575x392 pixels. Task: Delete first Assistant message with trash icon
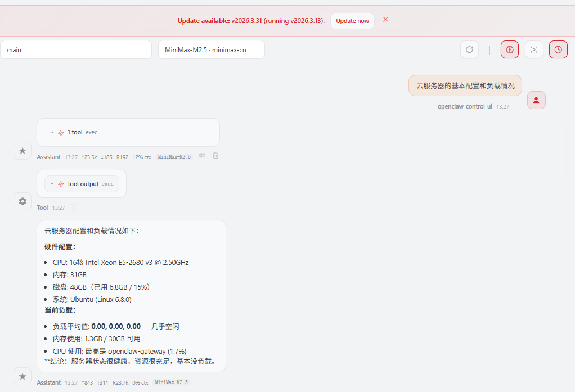click(x=215, y=156)
